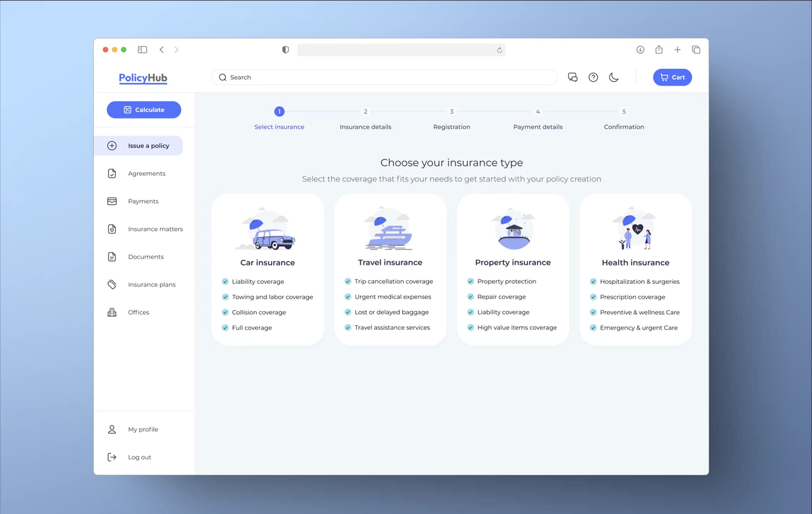Choose the Property insurance house illustration
Screen dimensions: 812x514
513,229
